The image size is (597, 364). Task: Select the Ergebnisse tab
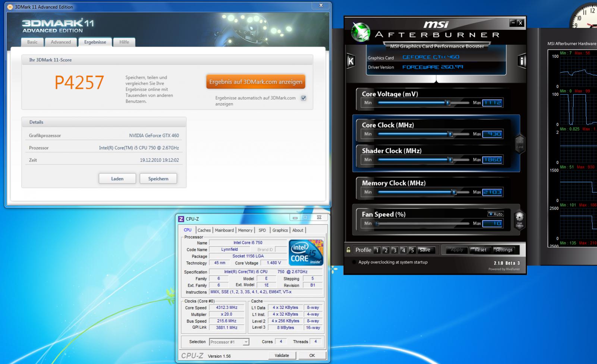95,42
